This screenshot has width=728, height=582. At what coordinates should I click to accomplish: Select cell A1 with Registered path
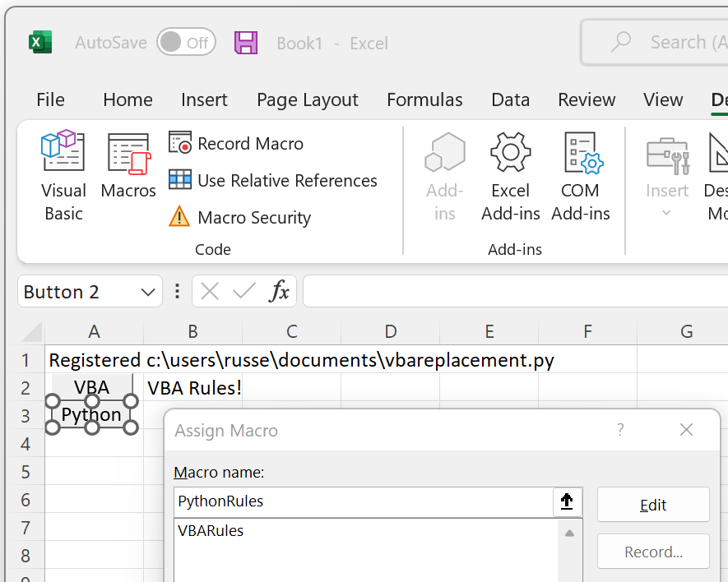click(x=95, y=360)
